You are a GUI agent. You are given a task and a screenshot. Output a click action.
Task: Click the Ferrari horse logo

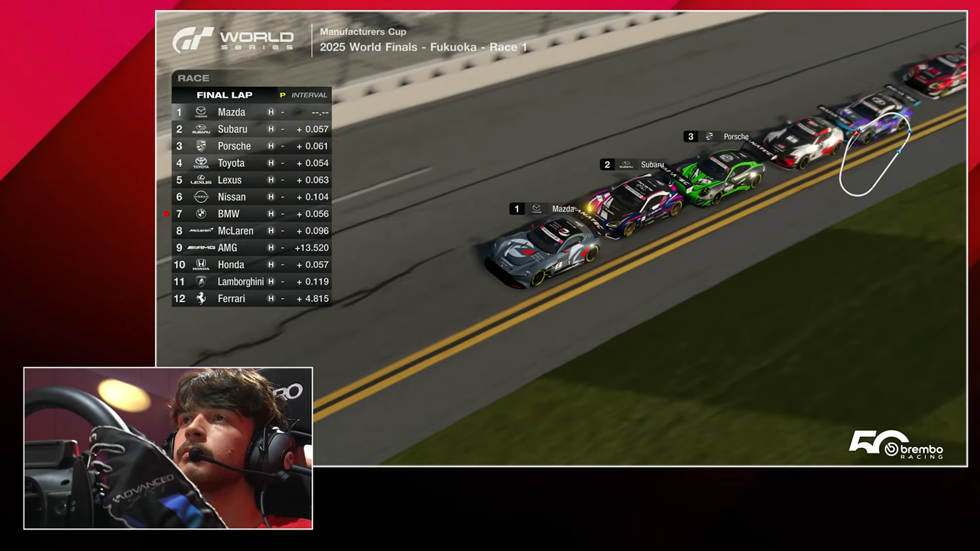[x=201, y=298]
